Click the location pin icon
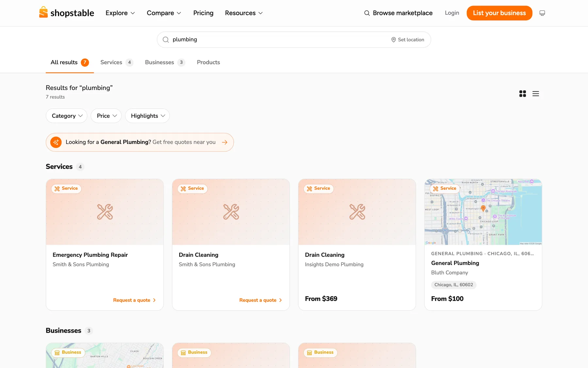 click(x=393, y=40)
